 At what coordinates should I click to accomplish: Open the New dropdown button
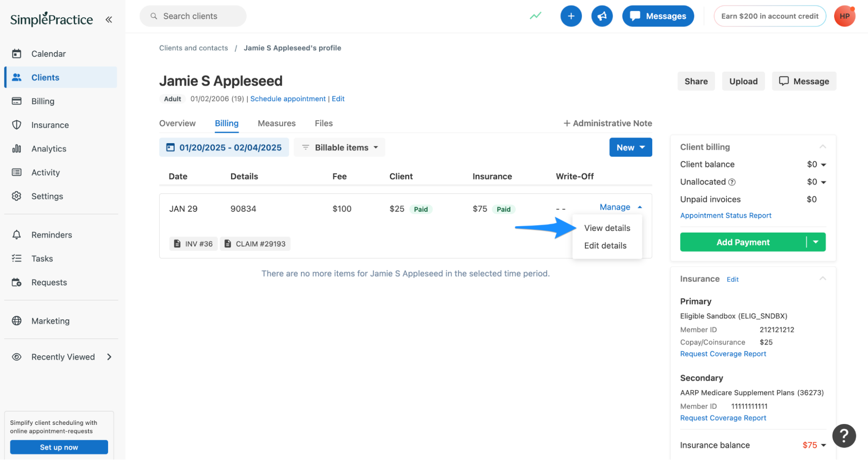tap(630, 148)
